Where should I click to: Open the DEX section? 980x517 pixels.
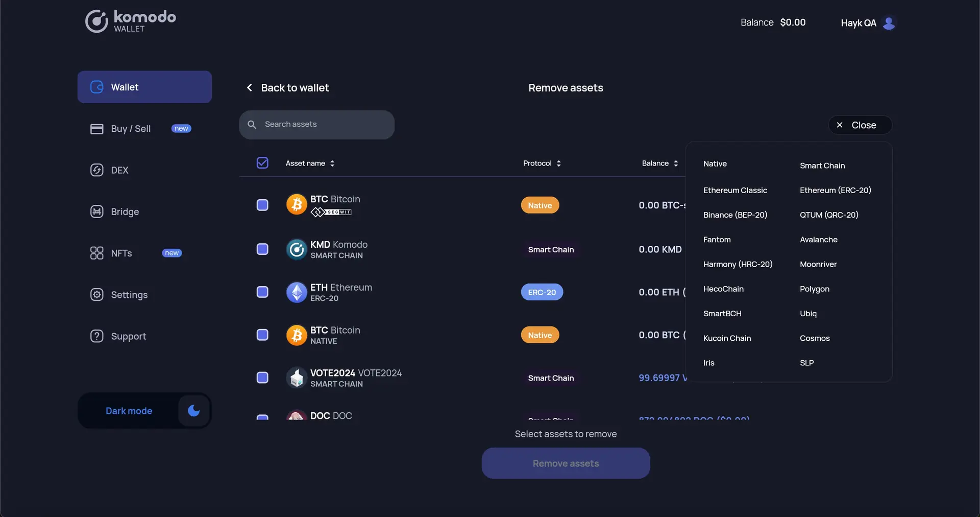coord(119,170)
